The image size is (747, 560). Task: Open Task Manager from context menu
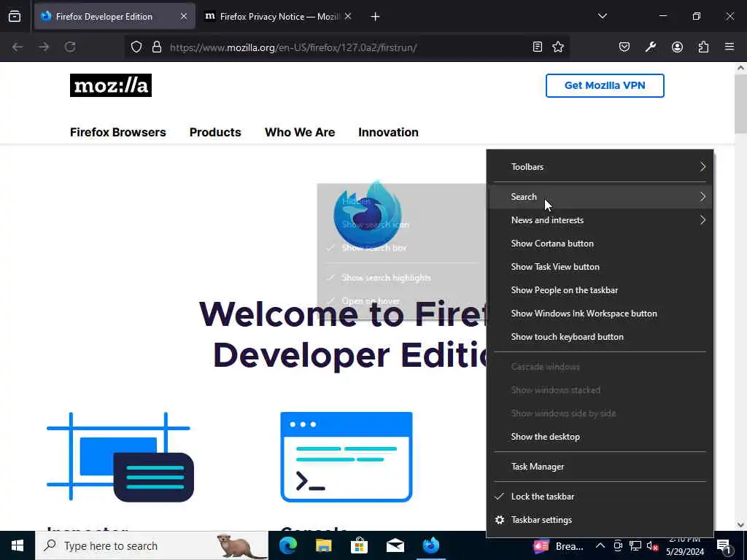coord(600,467)
